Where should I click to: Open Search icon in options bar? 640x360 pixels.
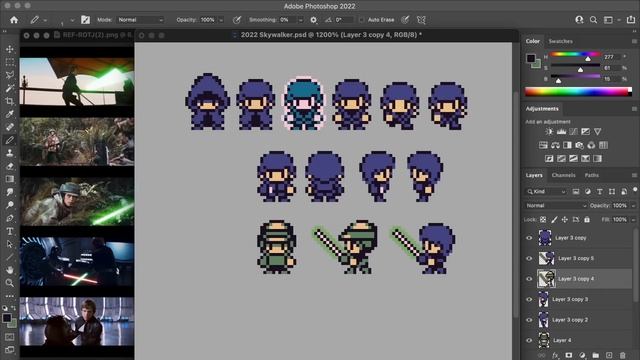pos(593,20)
